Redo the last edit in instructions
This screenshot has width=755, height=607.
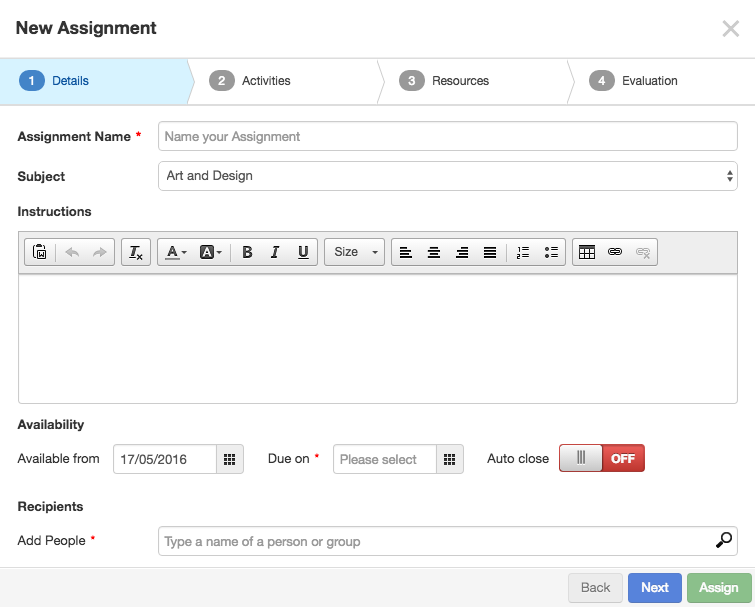pos(100,252)
